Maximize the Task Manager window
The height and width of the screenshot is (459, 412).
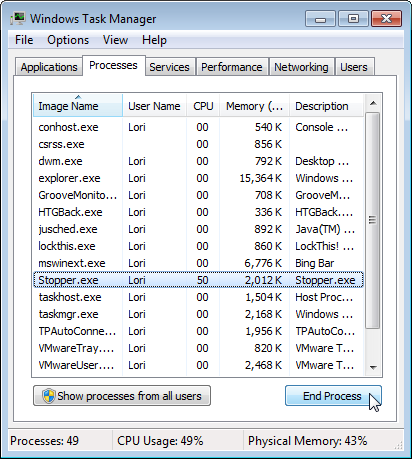click(x=353, y=19)
